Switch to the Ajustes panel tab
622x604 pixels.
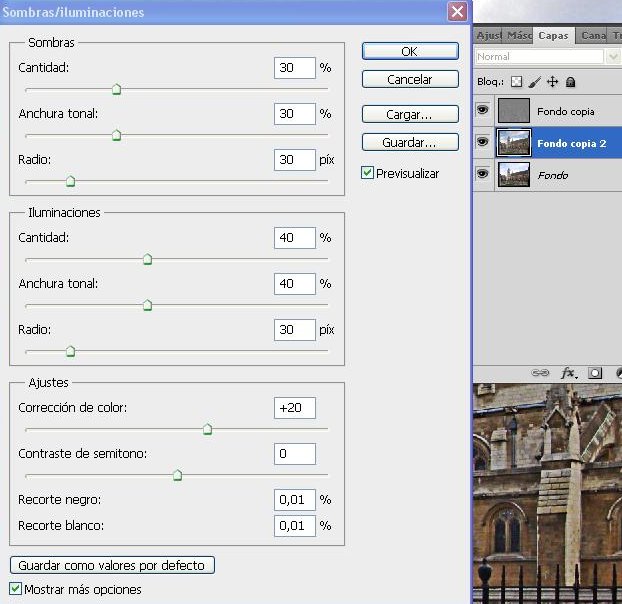(x=488, y=36)
